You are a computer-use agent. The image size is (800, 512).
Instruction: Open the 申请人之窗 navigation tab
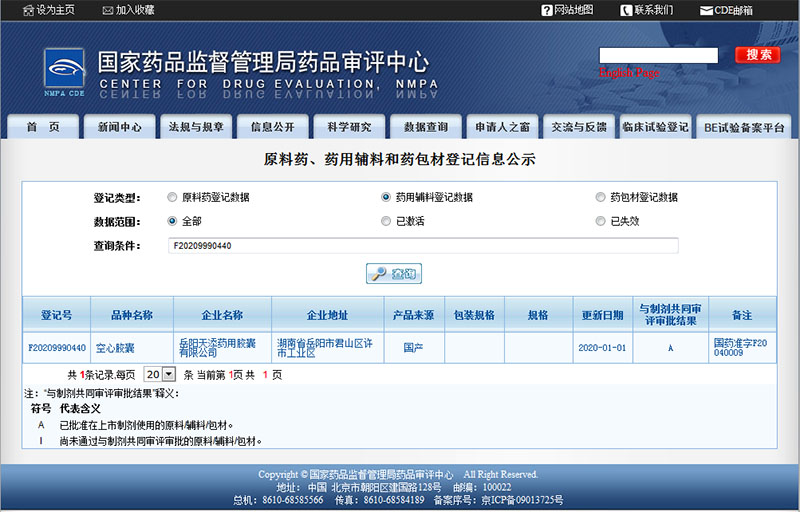point(503,127)
